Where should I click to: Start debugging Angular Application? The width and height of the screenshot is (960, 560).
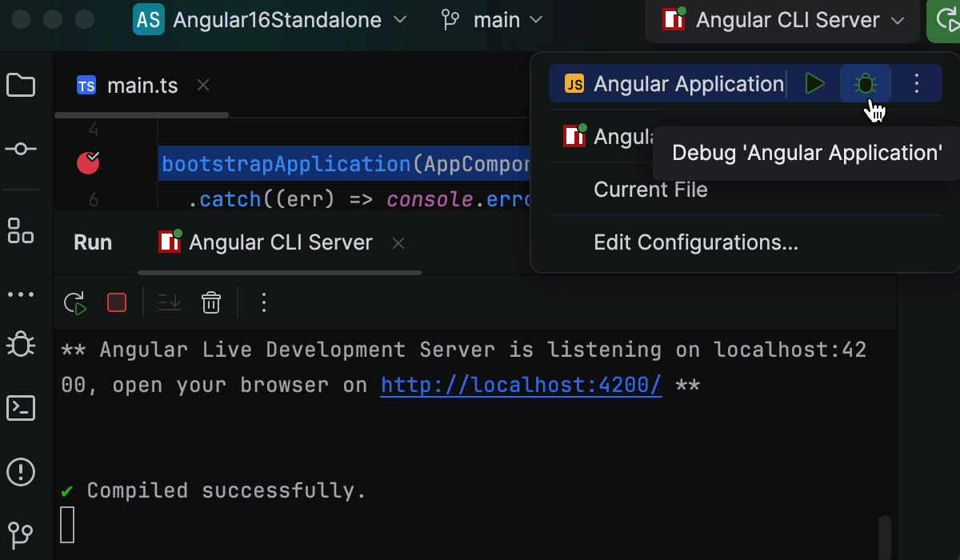866,82
